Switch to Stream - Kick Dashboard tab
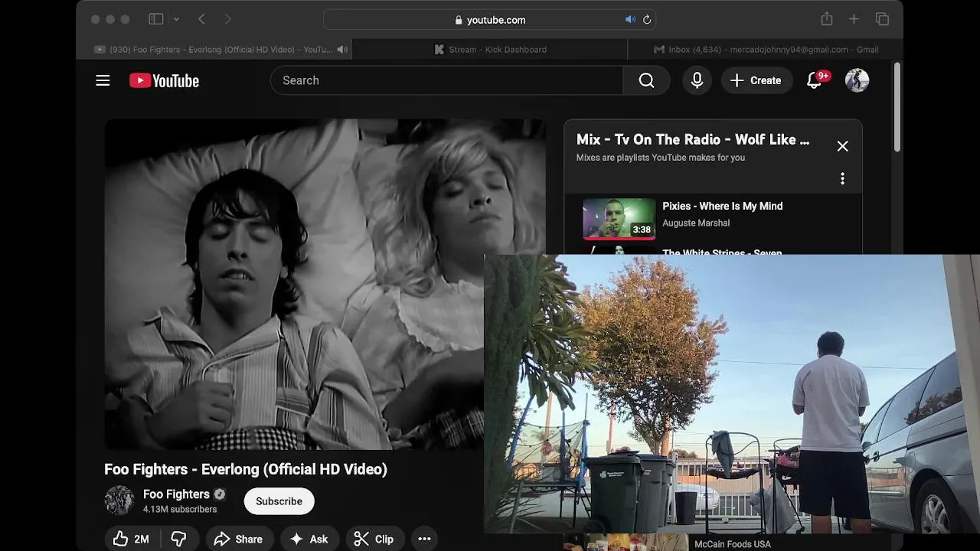 [x=490, y=49]
